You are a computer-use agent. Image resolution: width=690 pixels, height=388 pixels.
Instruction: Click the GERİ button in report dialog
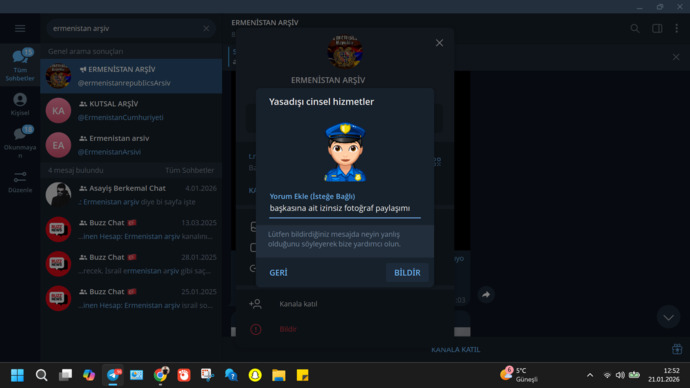click(278, 273)
